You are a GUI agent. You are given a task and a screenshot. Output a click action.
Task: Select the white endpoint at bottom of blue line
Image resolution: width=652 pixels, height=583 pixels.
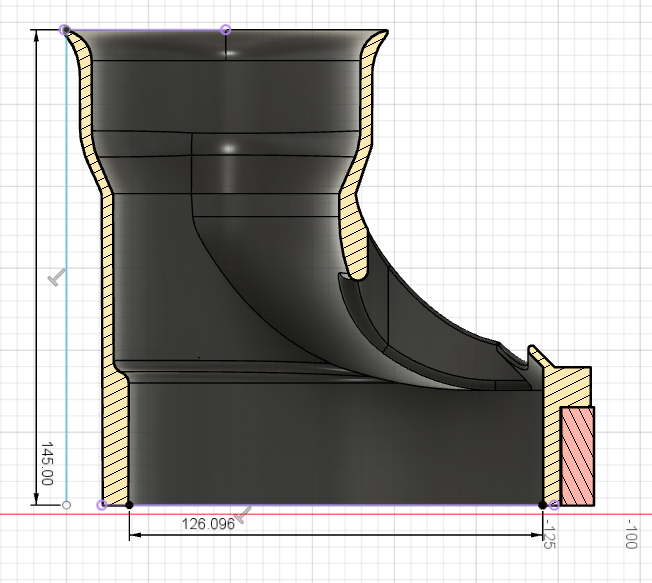pos(66,505)
